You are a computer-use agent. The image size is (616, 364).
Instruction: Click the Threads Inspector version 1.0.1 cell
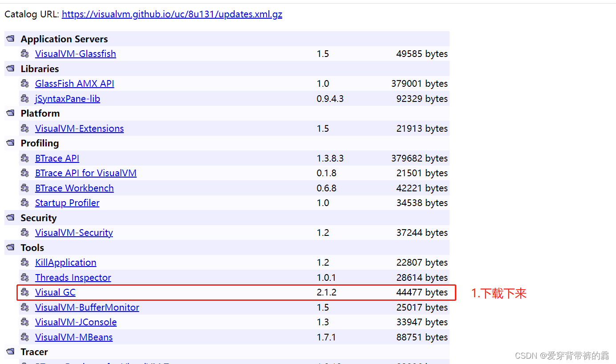pos(327,278)
